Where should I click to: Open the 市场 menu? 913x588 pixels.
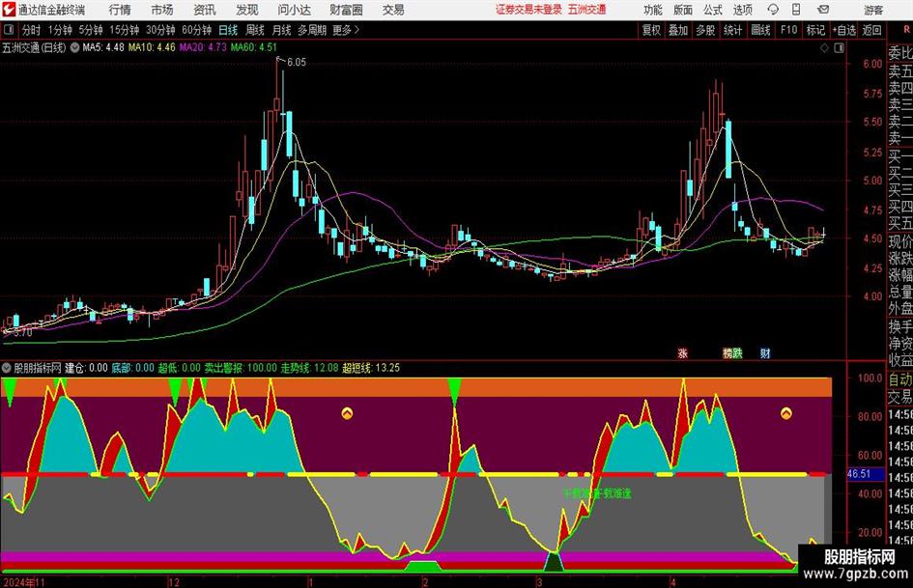pos(162,10)
